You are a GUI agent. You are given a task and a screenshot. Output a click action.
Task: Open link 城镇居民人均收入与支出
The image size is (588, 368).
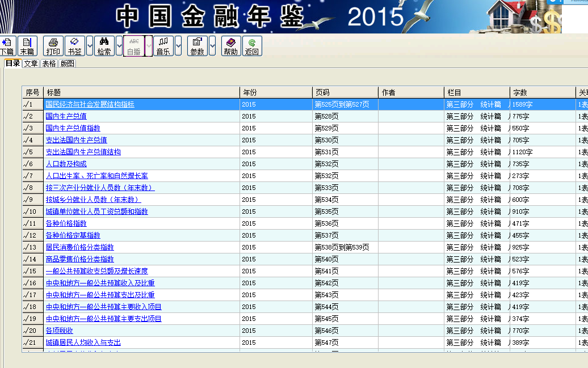click(x=83, y=342)
